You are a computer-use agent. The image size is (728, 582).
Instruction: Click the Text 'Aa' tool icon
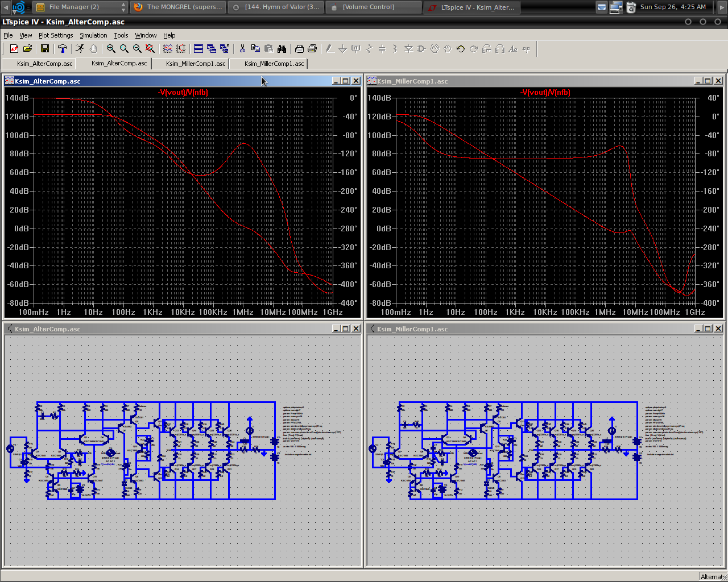coord(513,49)
